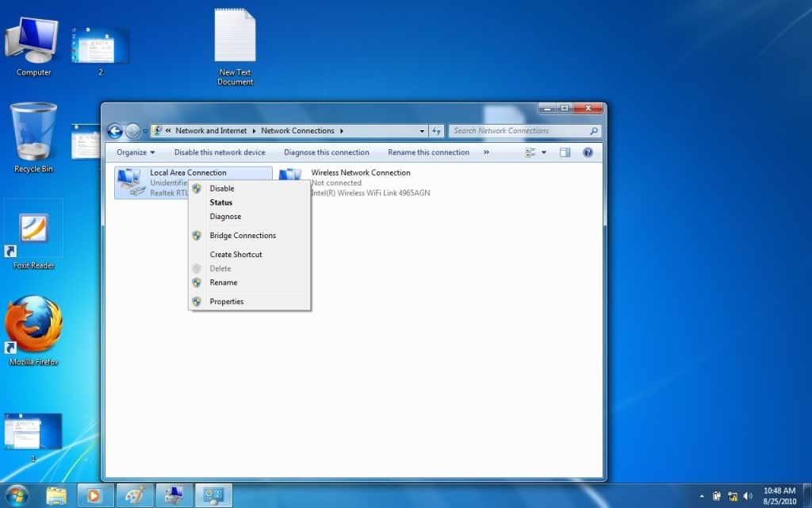
Task: Switch to the Control Panel taskbar item
Action: click(213, 495)
